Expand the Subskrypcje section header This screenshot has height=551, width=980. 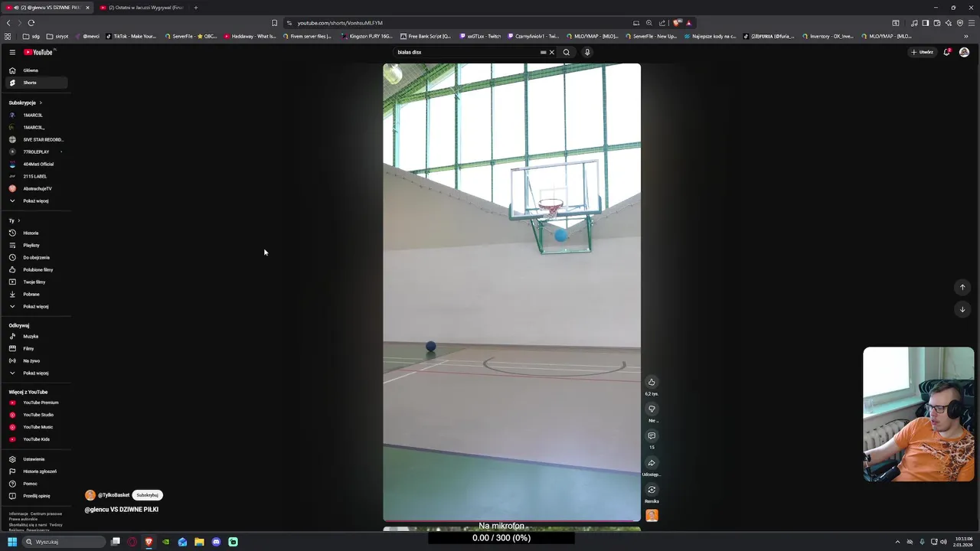tap(25, 103)
